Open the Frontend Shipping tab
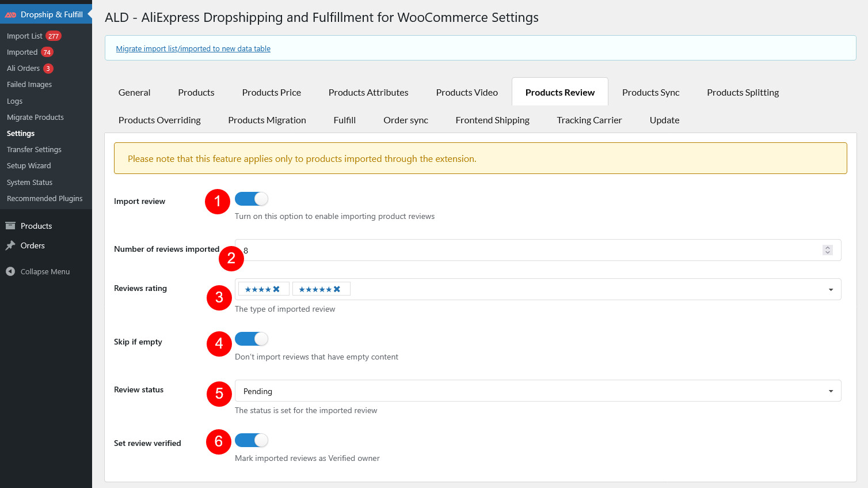This screenshot has width=868, height=488. [492, 120]
